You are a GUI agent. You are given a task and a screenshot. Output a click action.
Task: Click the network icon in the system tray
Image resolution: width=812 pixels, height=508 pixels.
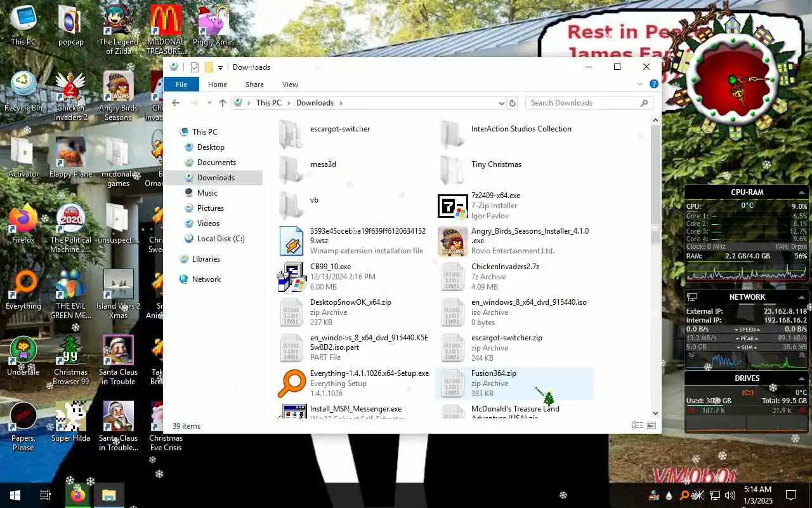714,495
